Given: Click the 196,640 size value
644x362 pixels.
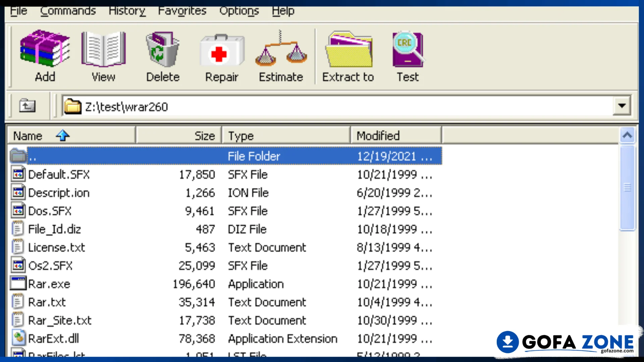Looking at the screenshot, I should [194, 284].
